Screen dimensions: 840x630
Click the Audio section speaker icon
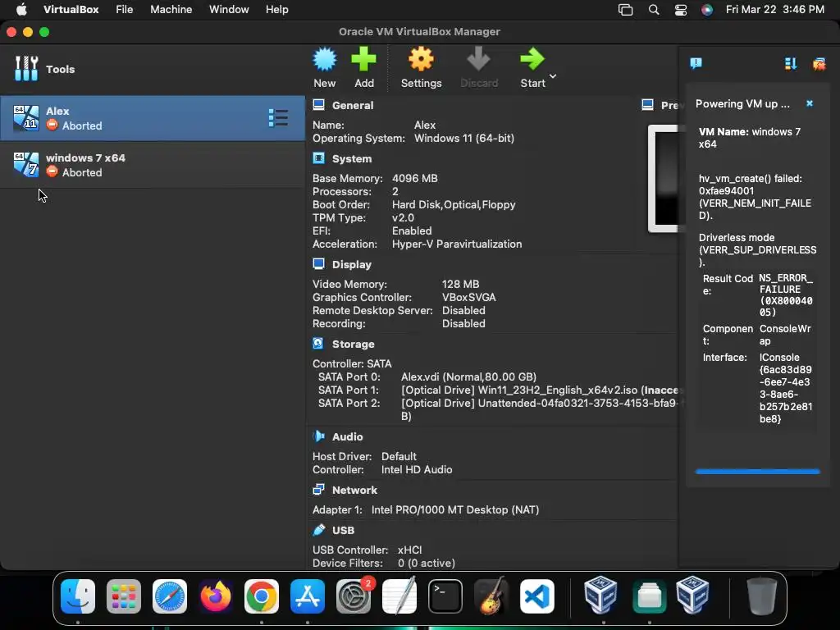point(319,436)
